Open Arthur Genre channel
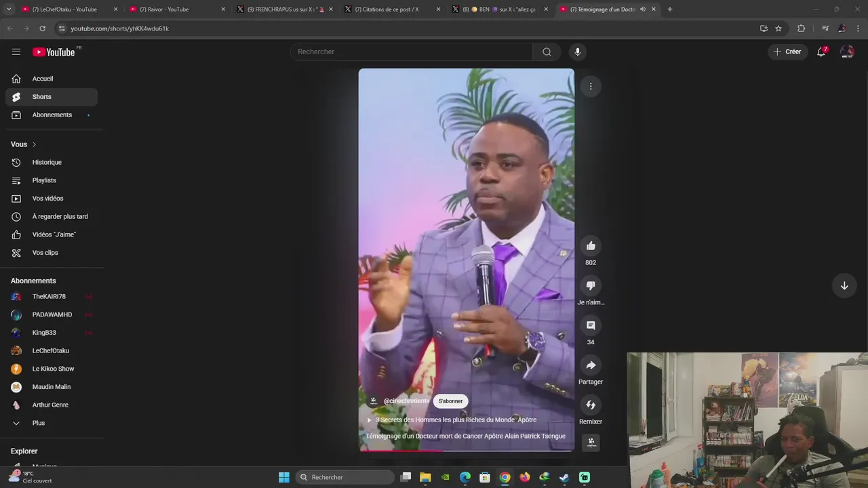 52,405
